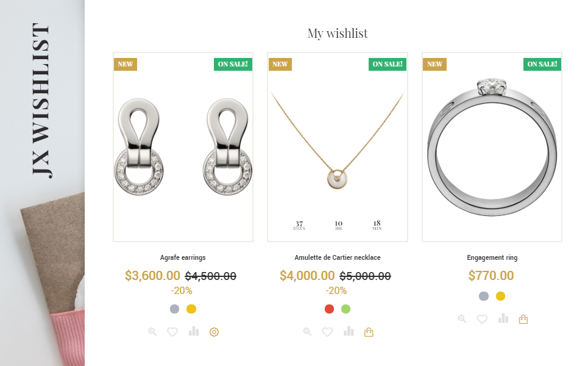Add Amulette de Cartier necklace to cart
The height and width of the screenshot is (366, 588).
(369, 332)
